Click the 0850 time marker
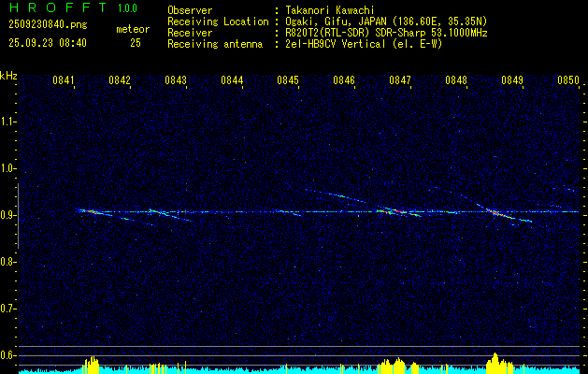This screenshot has width=588, height=374. tap(568, 80)
